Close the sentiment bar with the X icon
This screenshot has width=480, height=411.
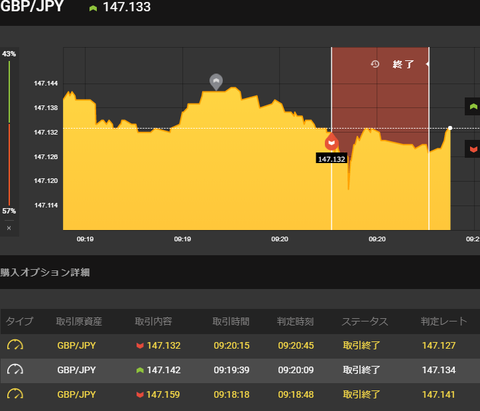[9, 228]
